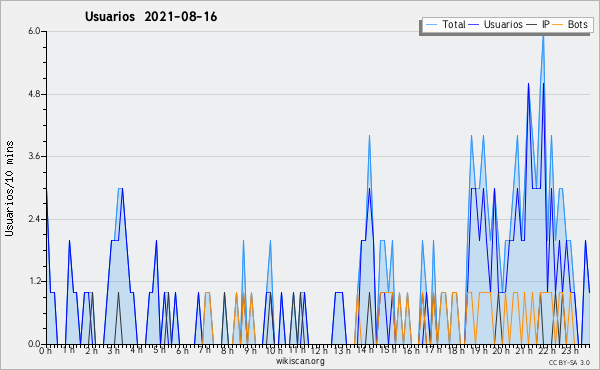
Task: Click the orange Bots legend line
Action: click(558, 25)
